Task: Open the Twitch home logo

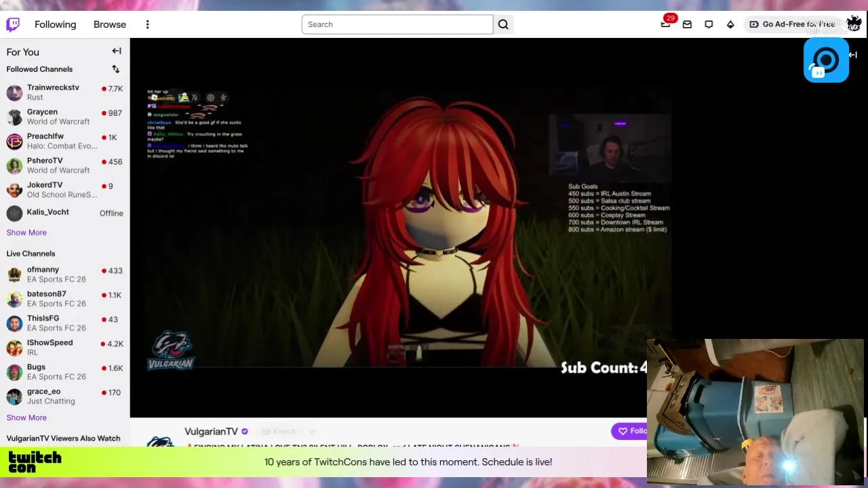Action: (13, 24)
